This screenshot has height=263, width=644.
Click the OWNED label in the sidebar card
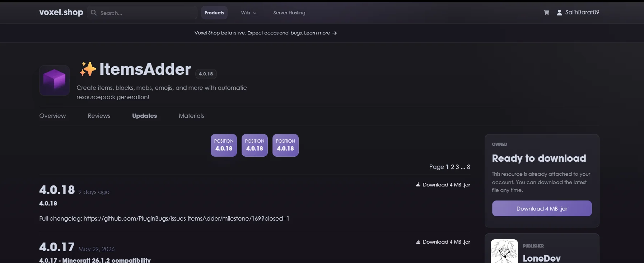pos(499,144)
